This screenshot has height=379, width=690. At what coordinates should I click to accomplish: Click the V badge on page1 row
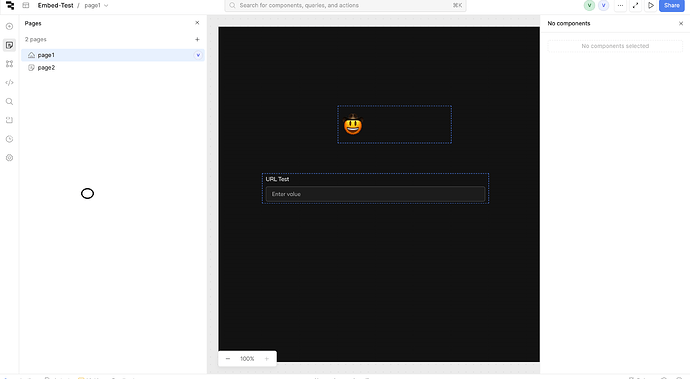point(198,55)
